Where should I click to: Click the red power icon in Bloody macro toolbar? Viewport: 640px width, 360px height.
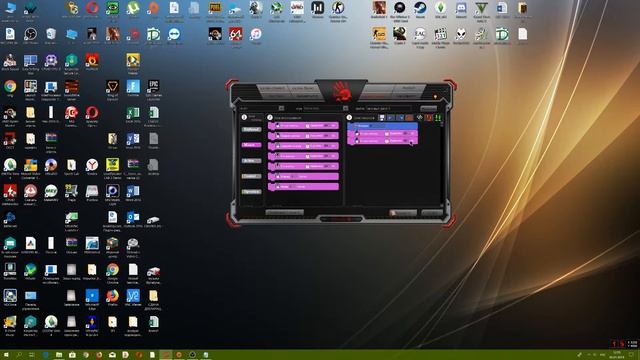(429, 118)
